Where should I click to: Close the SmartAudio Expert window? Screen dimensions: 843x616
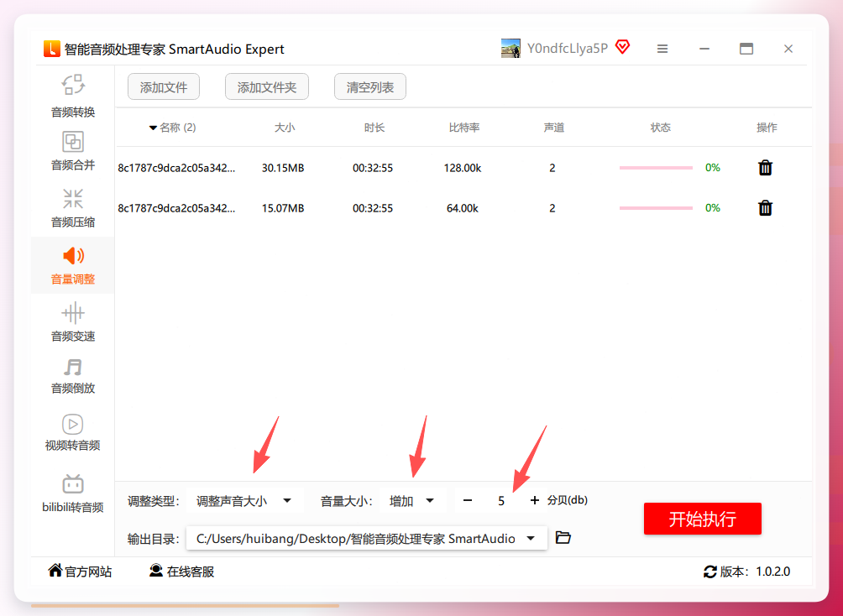point(788,49)
